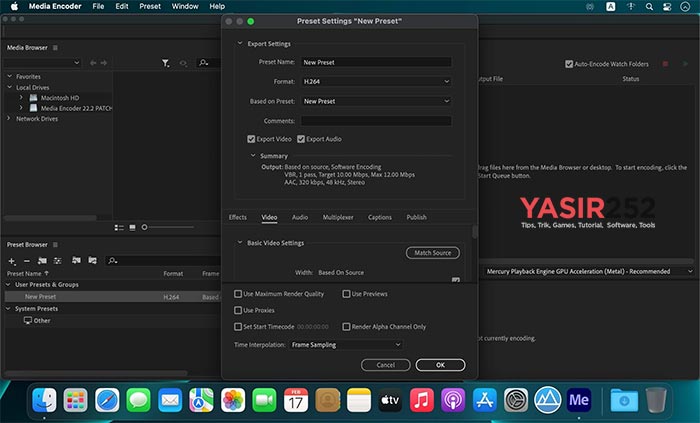Click the OK button
700x423 pixels.
coord(440,365)
